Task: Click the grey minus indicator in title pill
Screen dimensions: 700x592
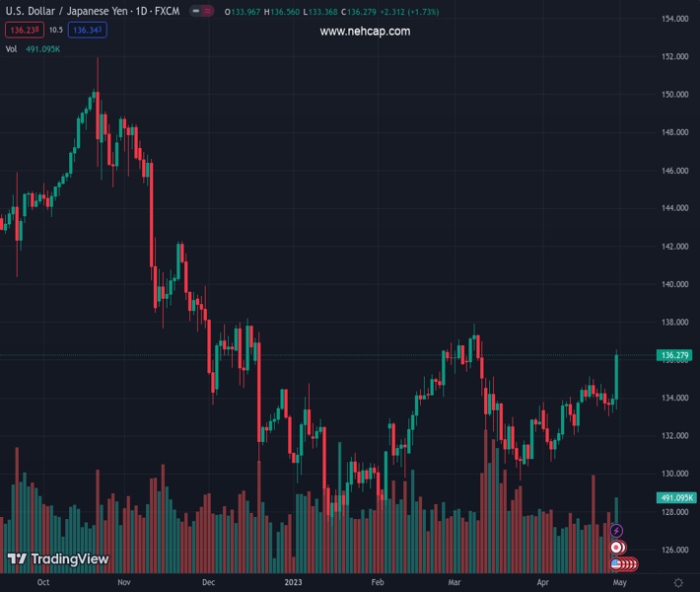Action: coord(196,11)
